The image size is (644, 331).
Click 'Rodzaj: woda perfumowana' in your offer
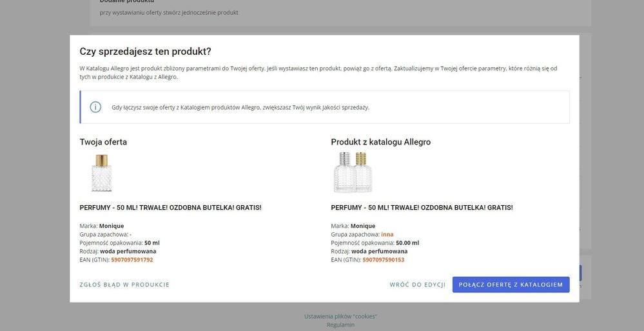[118, 251]
